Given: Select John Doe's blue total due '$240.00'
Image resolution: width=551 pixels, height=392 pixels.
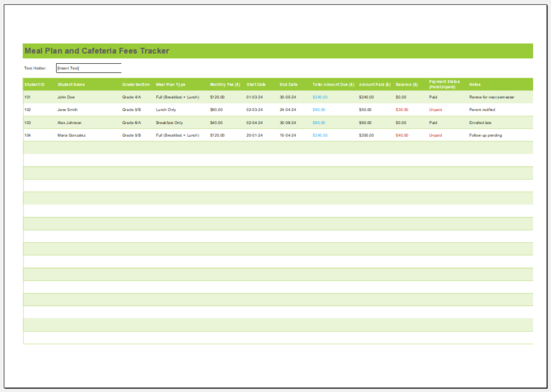Looking at the screenshot, I should [320, 97].
